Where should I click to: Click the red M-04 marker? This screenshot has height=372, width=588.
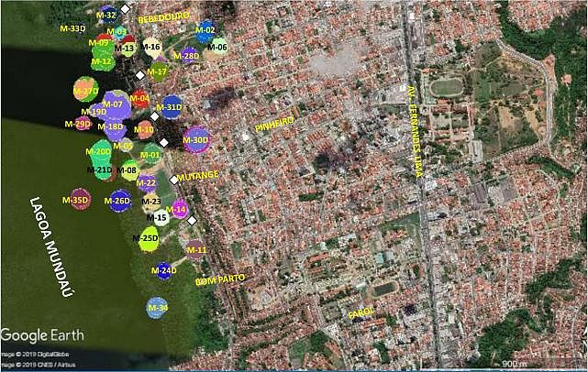pyautogui.click(x=139, y=98)
